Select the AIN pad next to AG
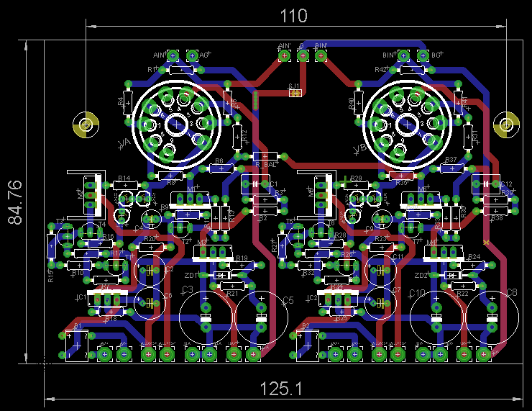 click(x=173, y=55)
